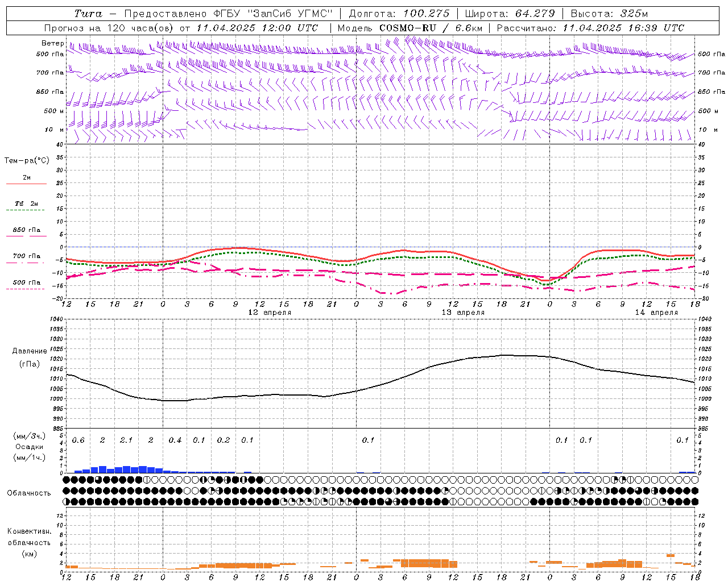Click the model label "COSMO-RU / 6.6км"
This screenshot has width=728, height=582.
431,28
